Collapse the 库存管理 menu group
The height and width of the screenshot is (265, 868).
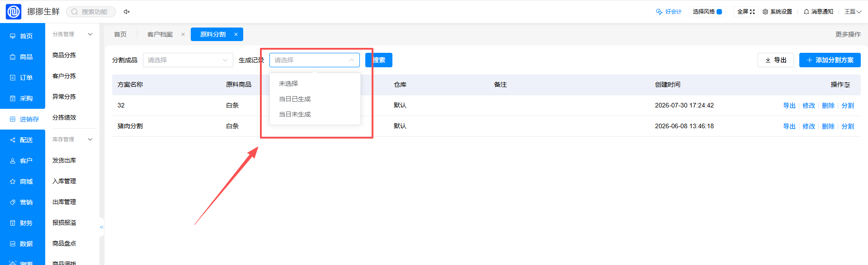point(90,139)
